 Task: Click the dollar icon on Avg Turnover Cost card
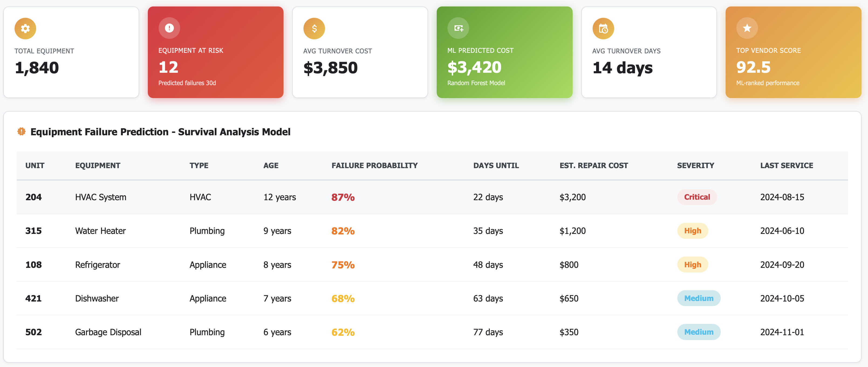[x=314, y=28]
